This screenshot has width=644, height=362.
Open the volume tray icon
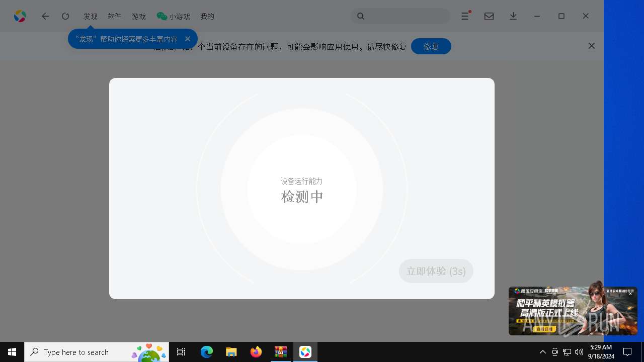579,352
